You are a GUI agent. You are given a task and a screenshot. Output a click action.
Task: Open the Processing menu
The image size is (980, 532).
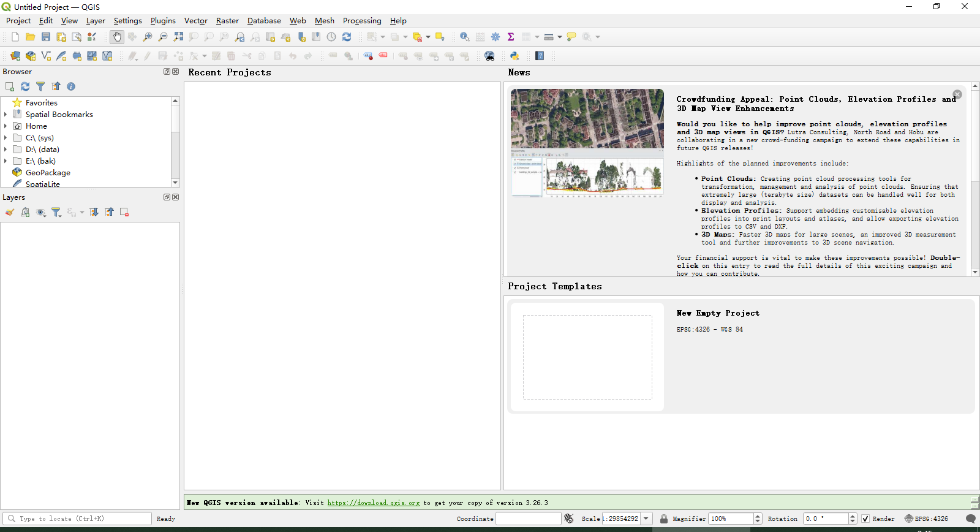pyautogui.click(x=362, y=21)
